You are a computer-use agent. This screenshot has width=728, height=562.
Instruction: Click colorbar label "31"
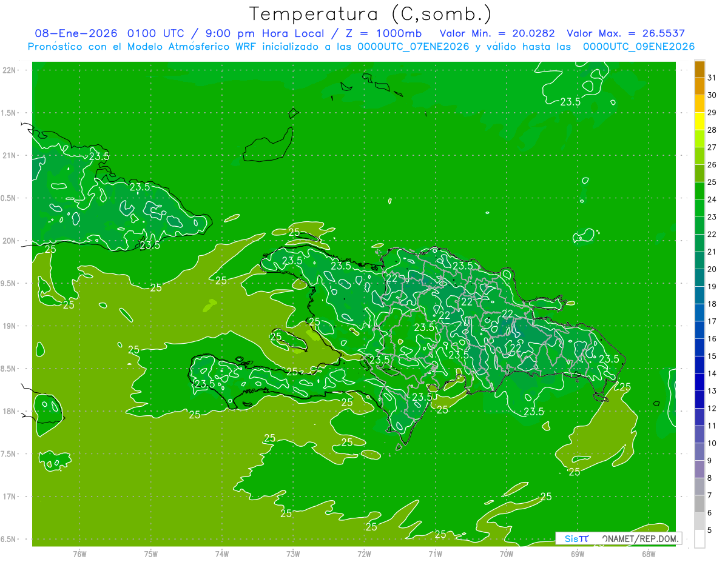[x=712, y=78]
